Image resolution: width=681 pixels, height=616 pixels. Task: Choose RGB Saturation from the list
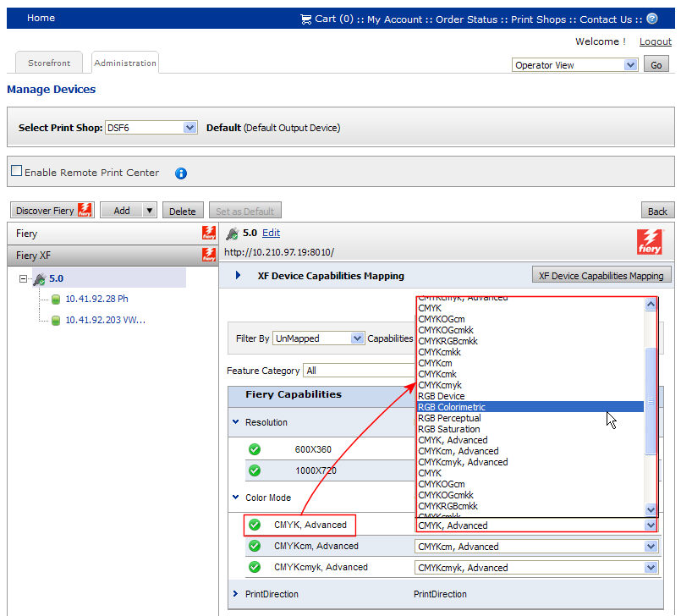(x=530, y=429)
